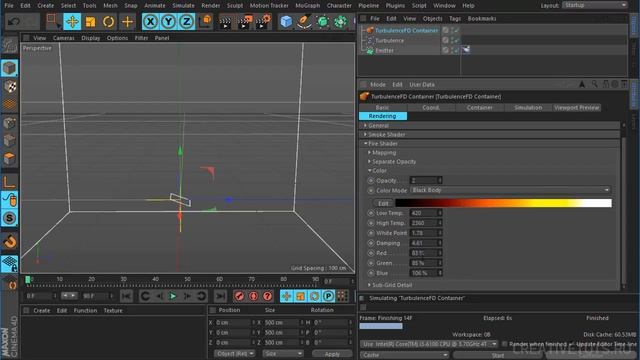Click the Enable Snap magnet icon
640x360 pixels.
(9, 241)
